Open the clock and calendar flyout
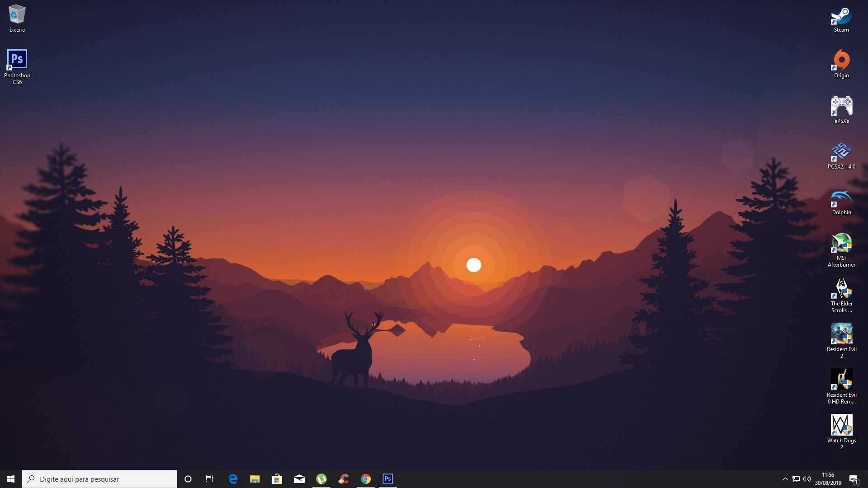The height and width of the screenshot is (488, 868). pyautogui.click(x=828, y=479)
